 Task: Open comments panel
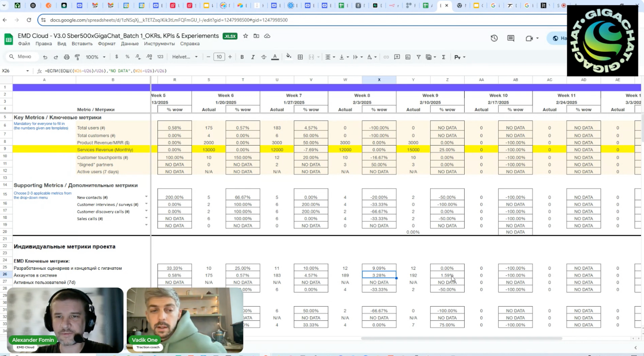pos(511,38)
